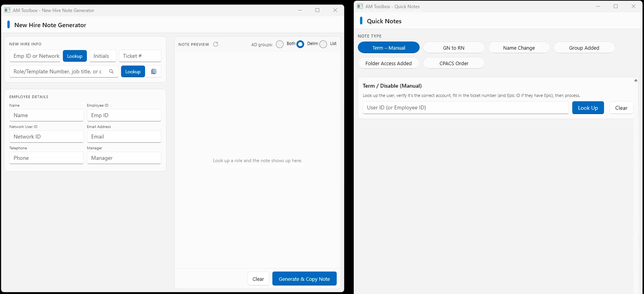Click the app icon in New Hire Note Generator title bar
Screen dimensions: 644x294
click(x=7, y=10)
